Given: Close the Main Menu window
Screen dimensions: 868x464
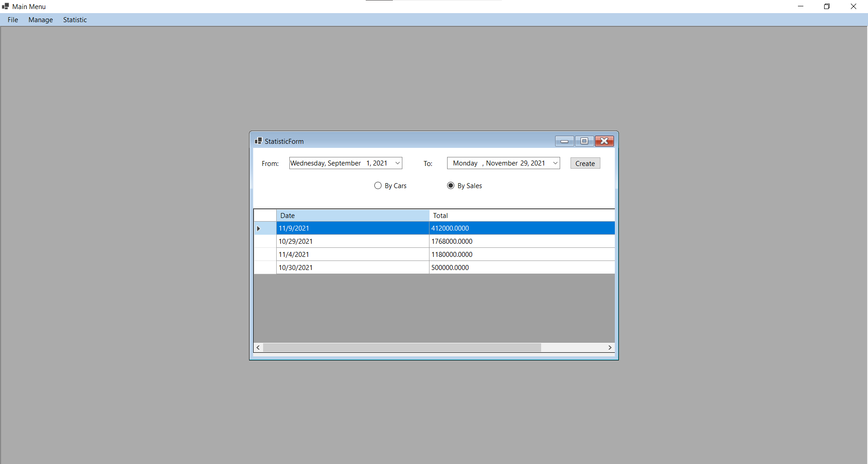Looking at the screenshot, I should (854, 6).
